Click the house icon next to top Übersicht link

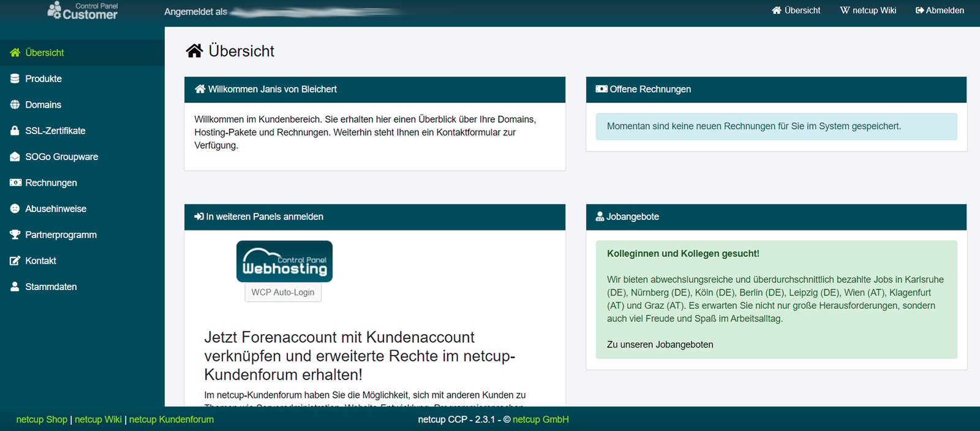click(x=777, y=10)
